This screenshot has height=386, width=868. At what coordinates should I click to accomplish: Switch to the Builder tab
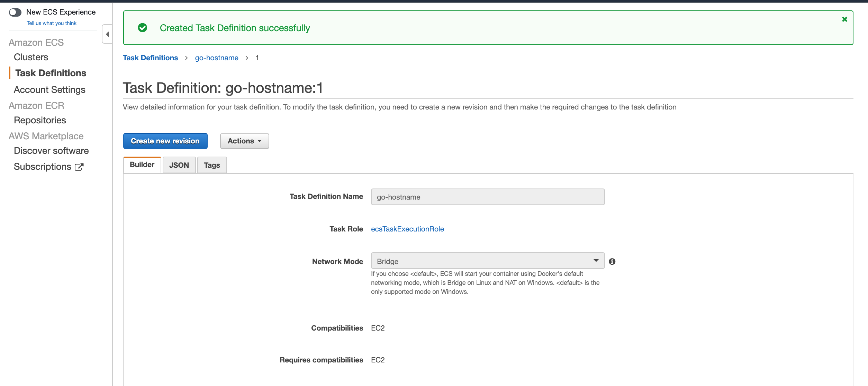pos(142,165)
